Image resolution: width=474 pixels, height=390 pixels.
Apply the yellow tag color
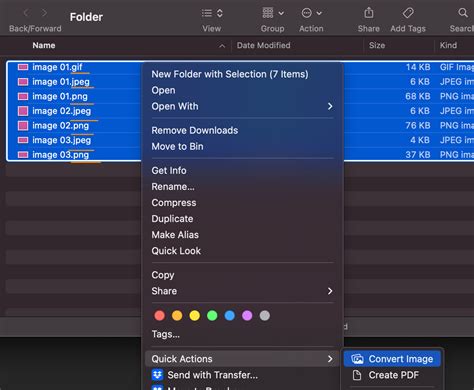(x=195, y=315)
